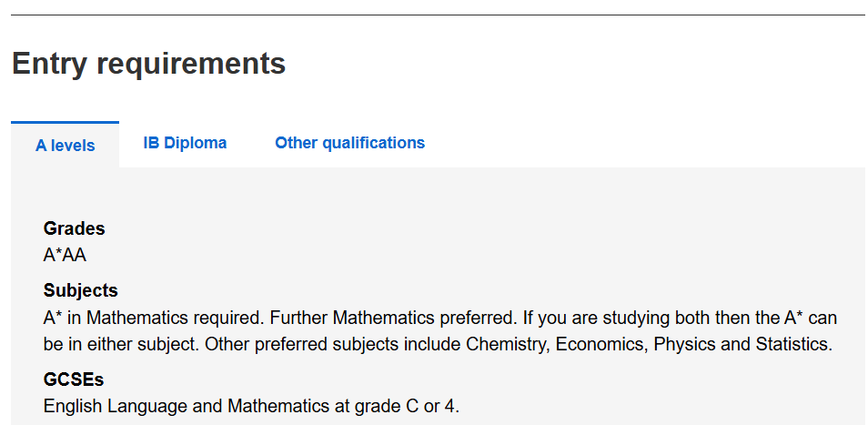This screenshot has height=425, width=868.
Task: Click the Grades label
Action: (x=74, y=228)
